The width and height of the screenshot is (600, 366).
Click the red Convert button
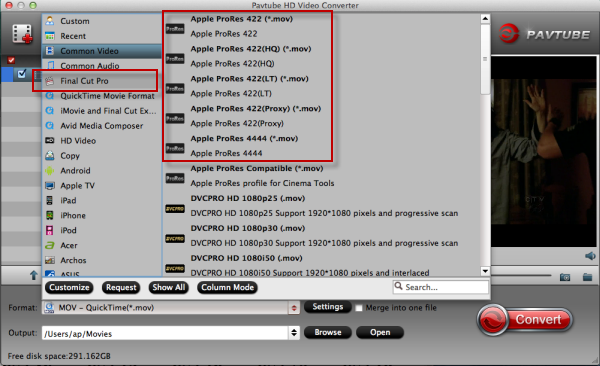pos(525,320)
